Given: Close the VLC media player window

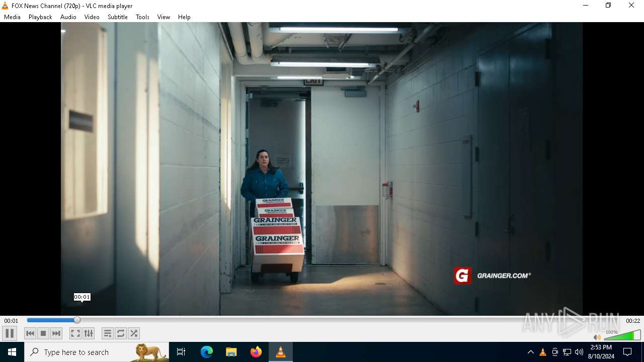Looking at the screenshot, I should point(631,6).
